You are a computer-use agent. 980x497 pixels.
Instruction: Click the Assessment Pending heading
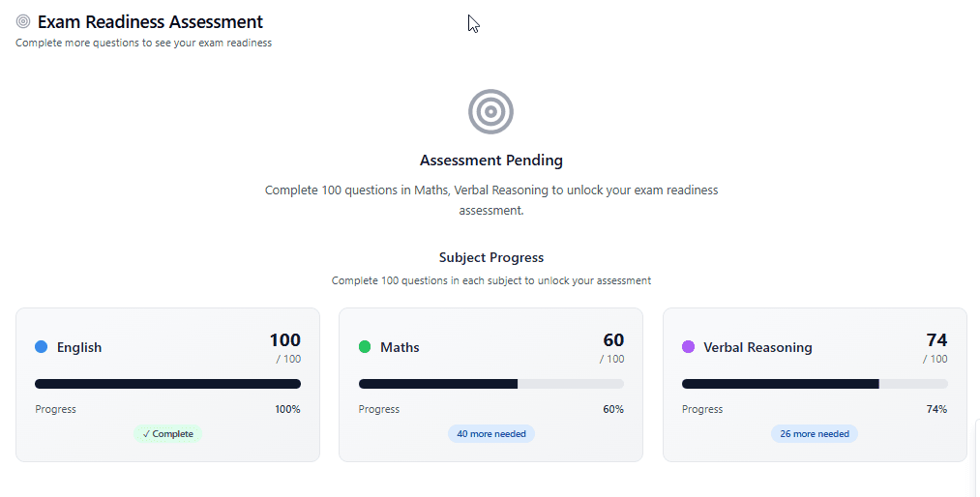pyautogui.click(x=491, y=161)
